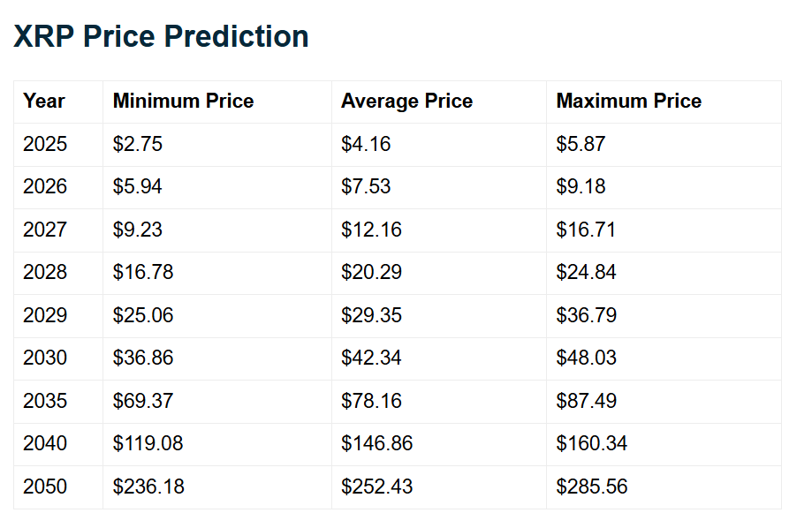Viewport: 812px width, 528px height.
Task: Select the 2040 maximum price $160.34
Action: click(591, 443)
